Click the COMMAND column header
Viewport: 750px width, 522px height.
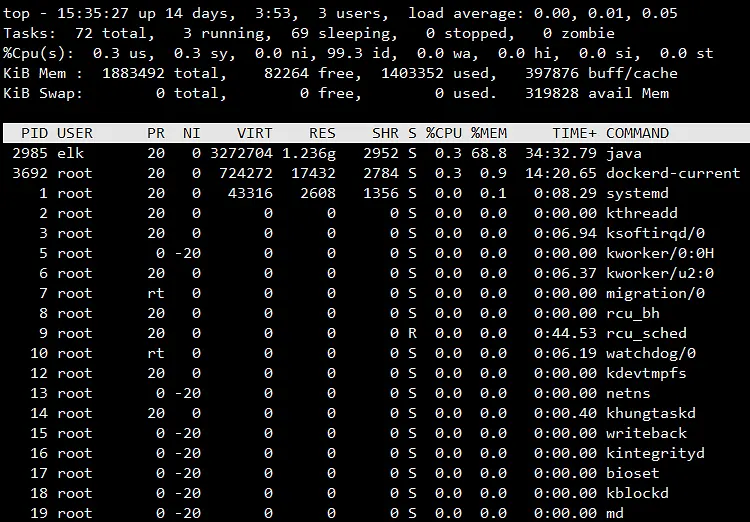click(637, 133)
